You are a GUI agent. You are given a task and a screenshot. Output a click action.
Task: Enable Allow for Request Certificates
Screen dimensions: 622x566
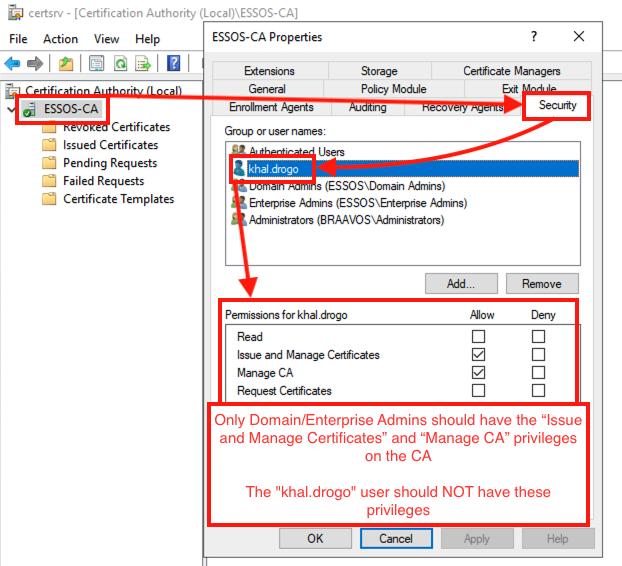(479, 391)
